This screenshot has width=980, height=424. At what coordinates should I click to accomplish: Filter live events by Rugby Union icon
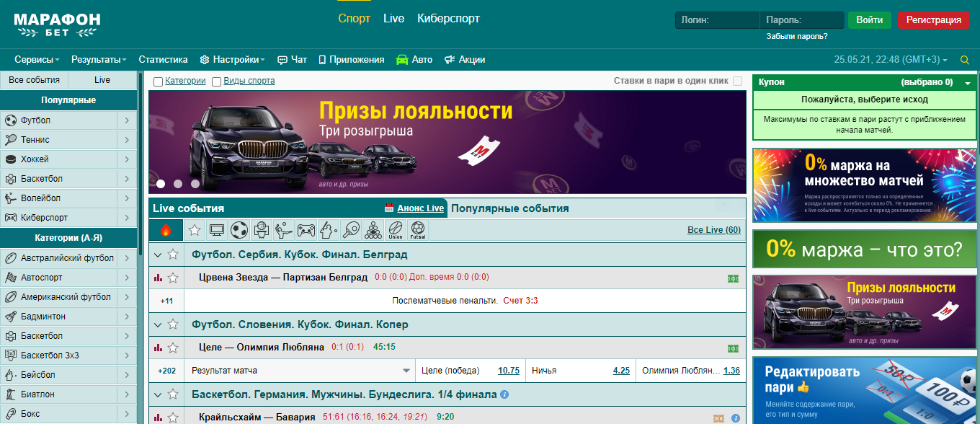396,231
